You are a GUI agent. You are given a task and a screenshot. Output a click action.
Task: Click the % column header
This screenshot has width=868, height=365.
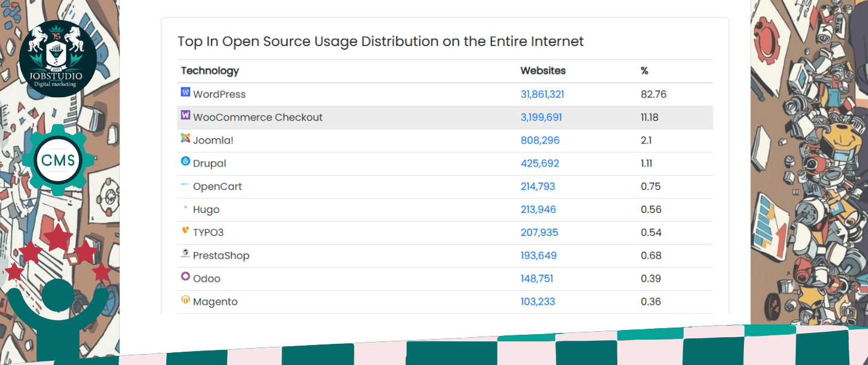[x=644, y=71]
